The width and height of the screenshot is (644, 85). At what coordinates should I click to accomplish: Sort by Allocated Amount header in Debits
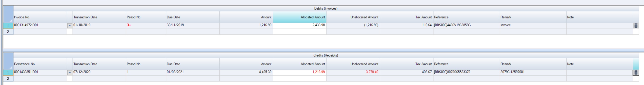point(299,17)
